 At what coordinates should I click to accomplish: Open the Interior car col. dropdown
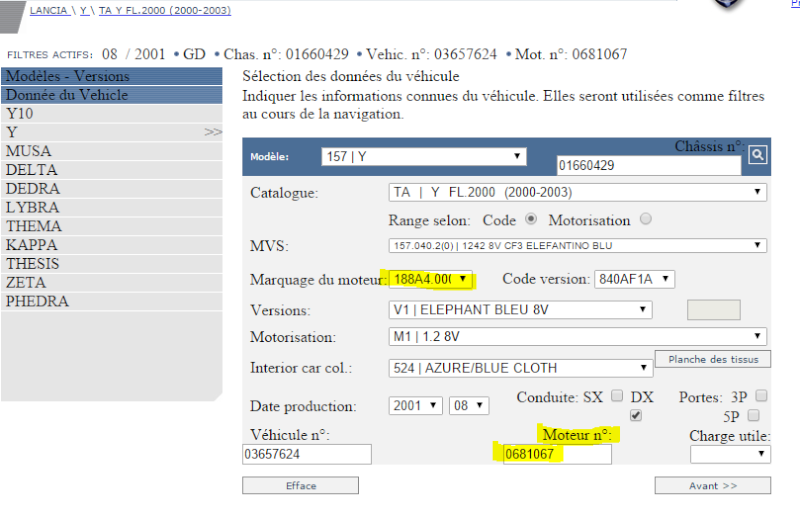(521, 368)
